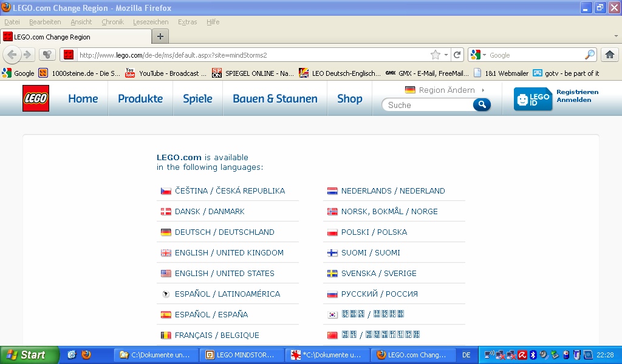Open the SPIEGEL ONLINE bookmark
The height and width of the screenshot is (364, 622).
[x=253, y=73]
